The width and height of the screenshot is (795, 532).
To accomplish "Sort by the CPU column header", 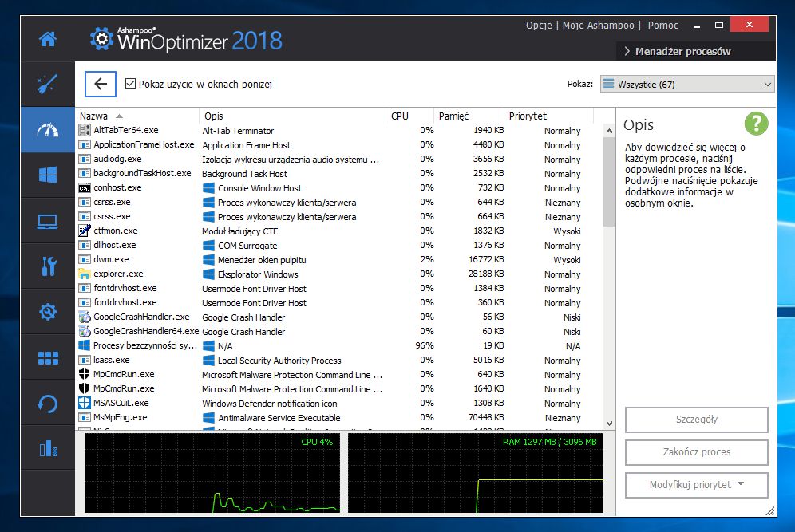I will point(409,116).
